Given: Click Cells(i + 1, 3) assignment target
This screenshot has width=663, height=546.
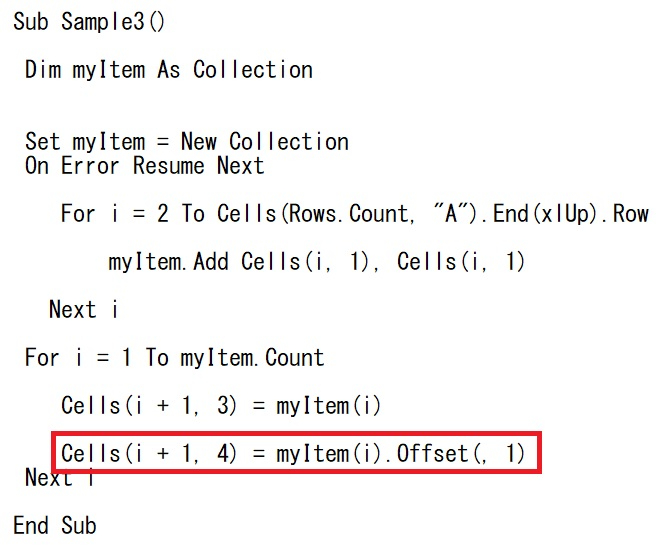Looking at the screenshot, I should pyautogui.click(x=148, y=406).
